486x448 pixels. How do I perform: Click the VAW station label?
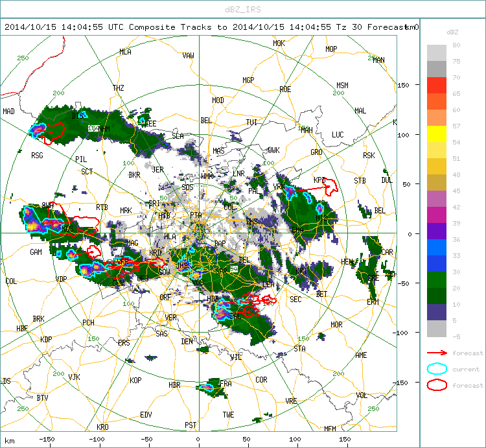pyautogui.click(x=188, y=56)
